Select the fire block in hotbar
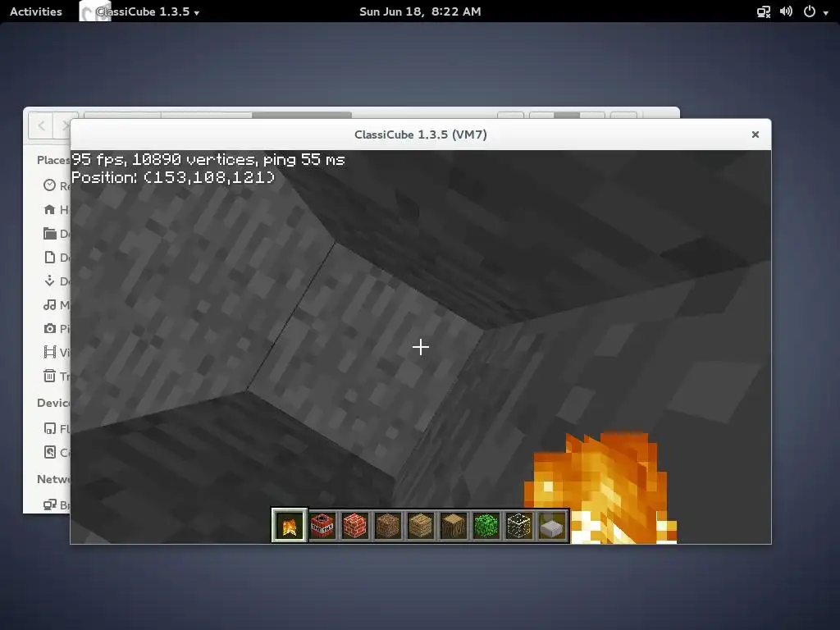Screen dimensions: 840x630 [290, 526]
